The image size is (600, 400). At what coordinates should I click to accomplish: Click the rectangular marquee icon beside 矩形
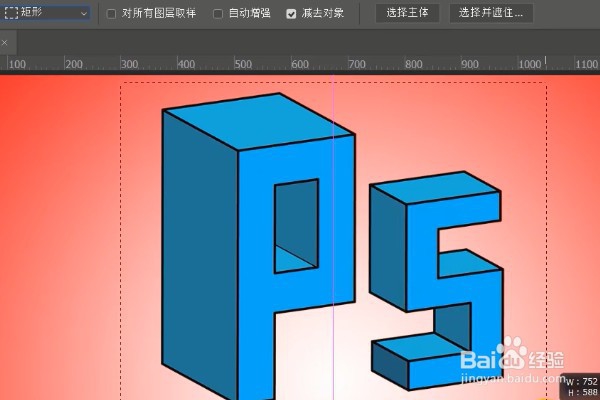11,13
